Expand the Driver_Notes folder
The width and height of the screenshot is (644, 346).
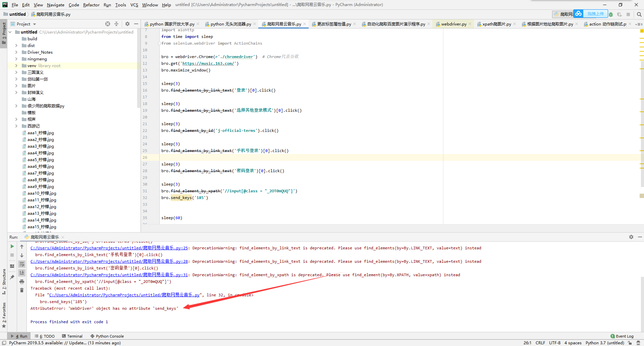[x=16, y=52]
